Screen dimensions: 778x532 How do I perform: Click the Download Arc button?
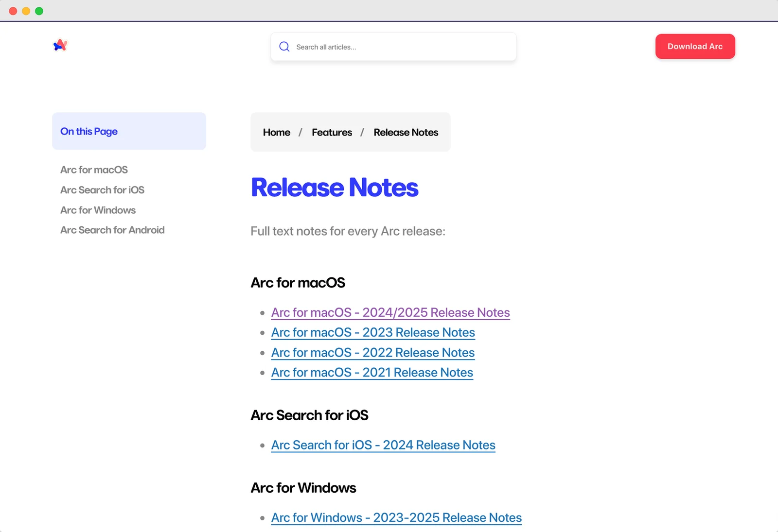695,46
